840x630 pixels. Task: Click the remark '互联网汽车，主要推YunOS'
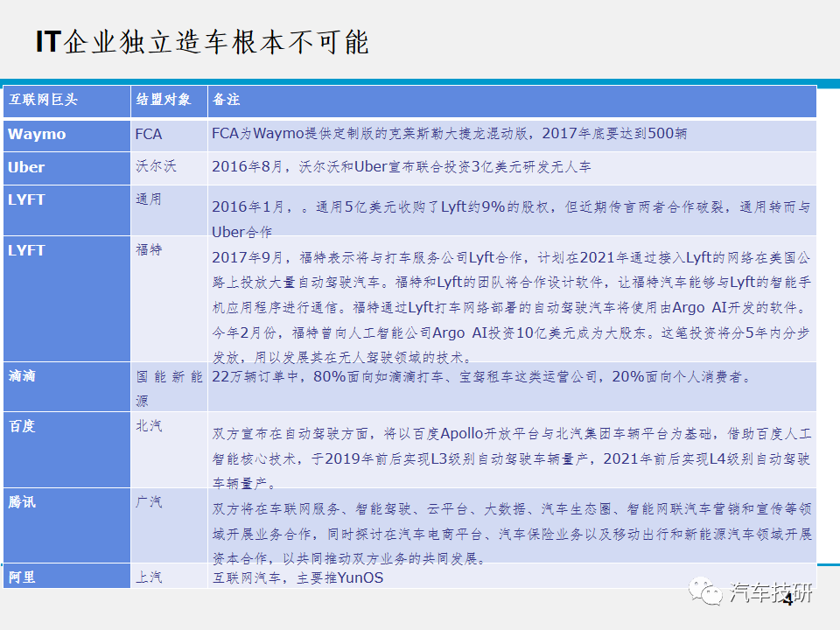pyautogui.click(x=297, y=577)
